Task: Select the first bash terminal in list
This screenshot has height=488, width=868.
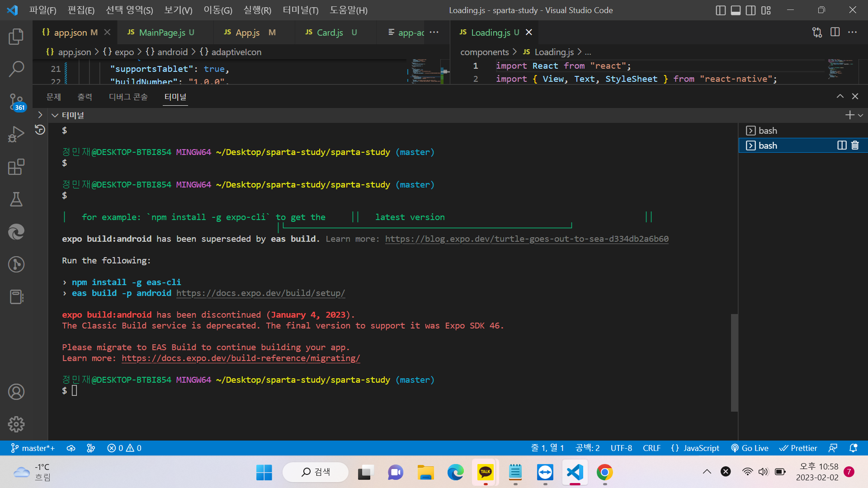Action: (x=803, y=131)
